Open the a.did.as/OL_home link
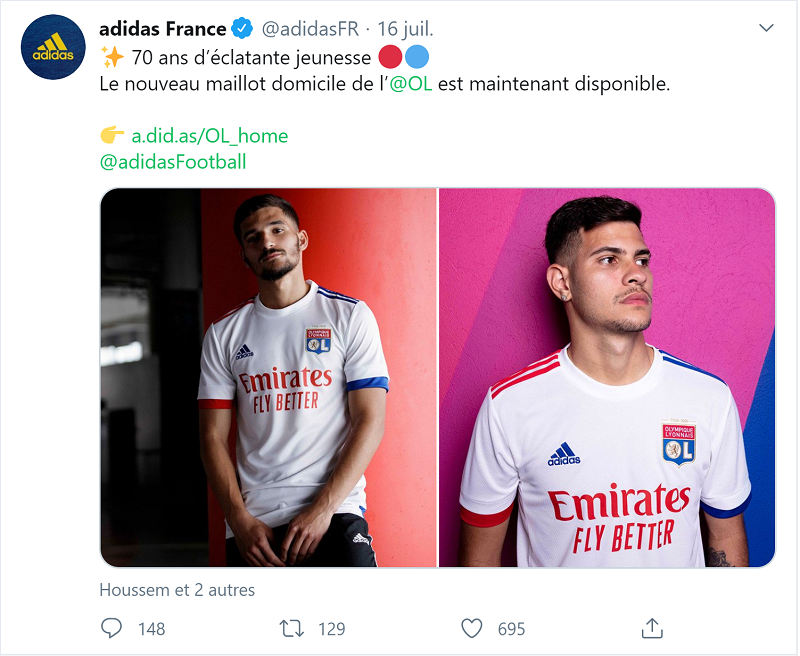This screenshot has width=800, height=656. 210,136
